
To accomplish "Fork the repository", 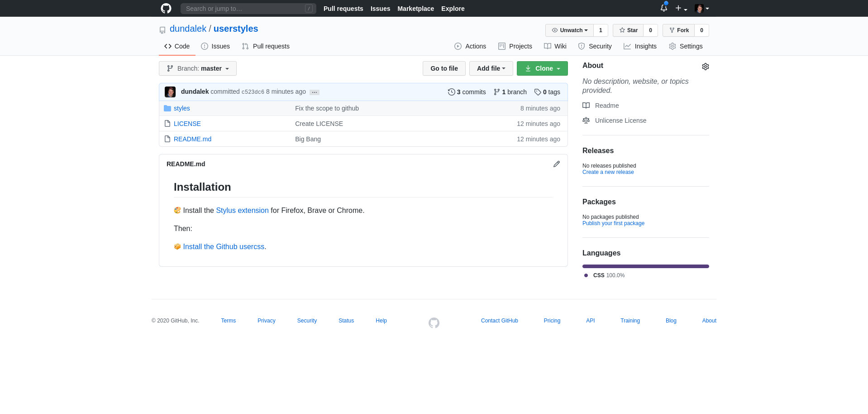I will click(x=679, y=30).
